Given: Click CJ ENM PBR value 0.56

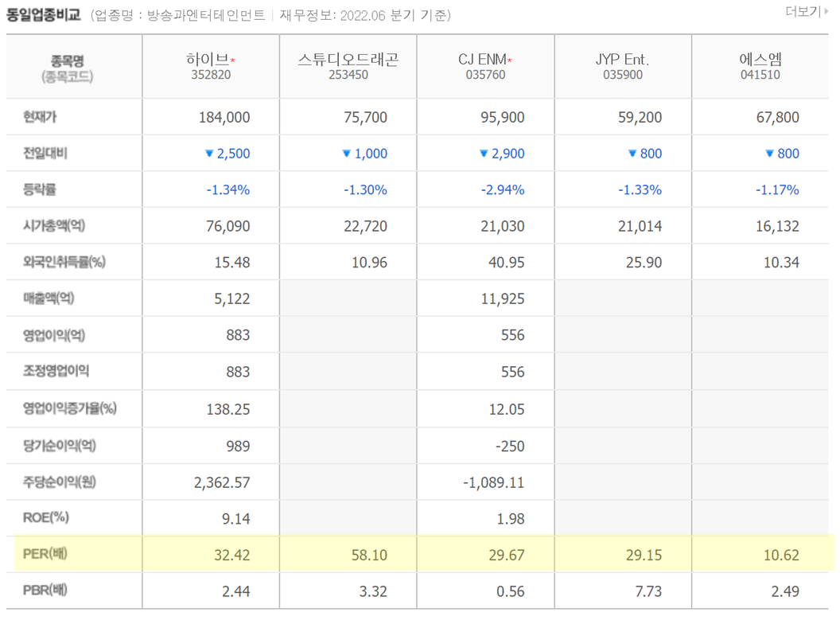Looking at the screenshot, I should [511, 591].
